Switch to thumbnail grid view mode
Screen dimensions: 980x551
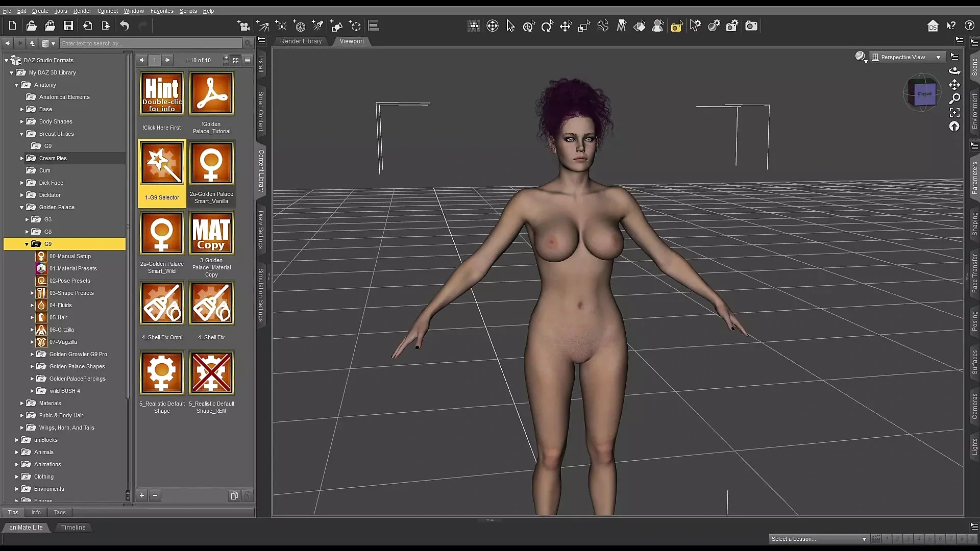(236, 60)
